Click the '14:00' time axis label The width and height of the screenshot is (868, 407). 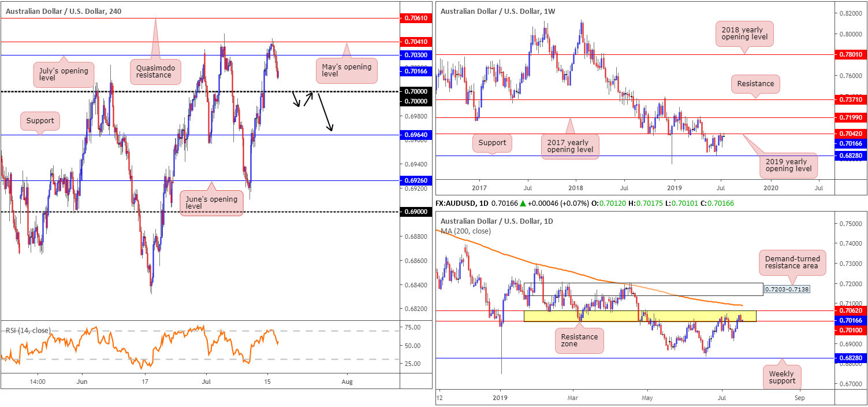[38, 382]
